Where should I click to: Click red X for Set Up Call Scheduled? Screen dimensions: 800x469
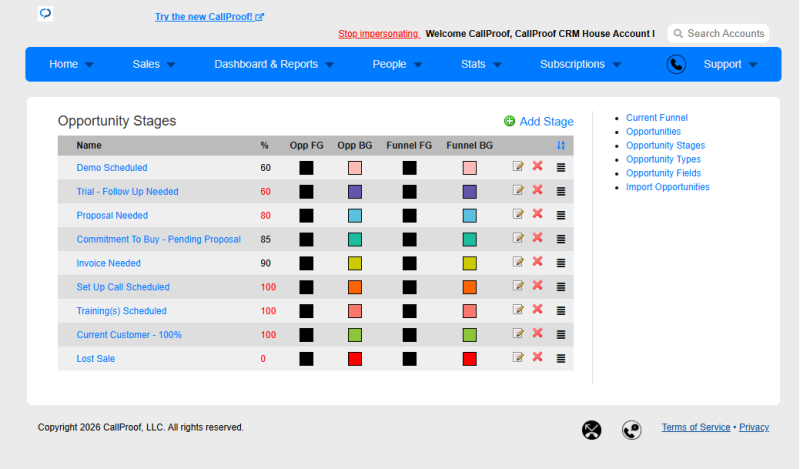tap(537, 286)
